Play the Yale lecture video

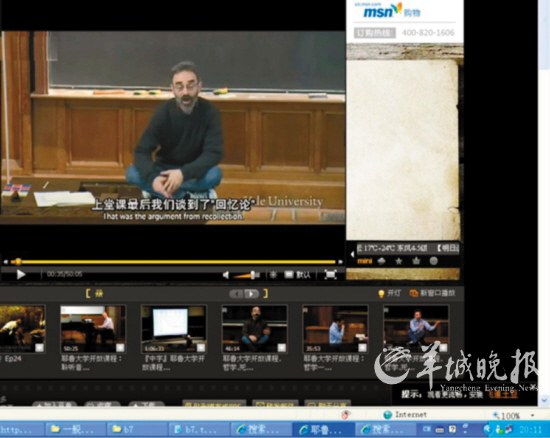[x=21, y=274]
